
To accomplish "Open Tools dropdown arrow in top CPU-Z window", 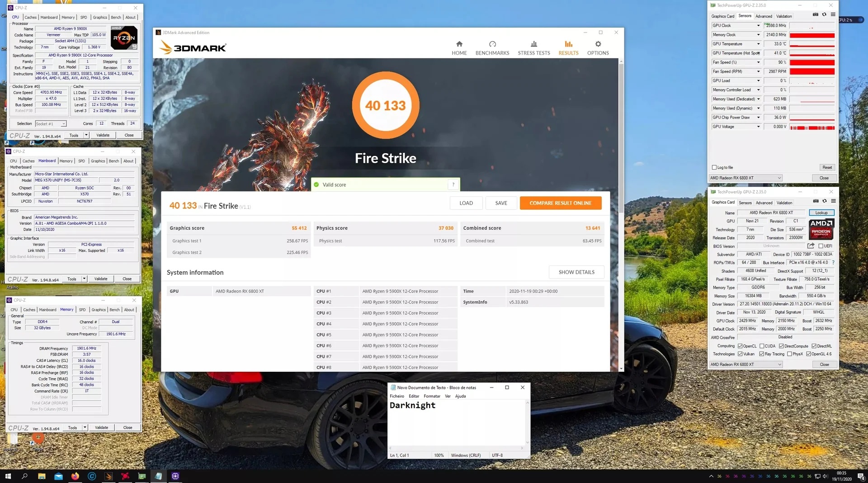I will point(86,135).
